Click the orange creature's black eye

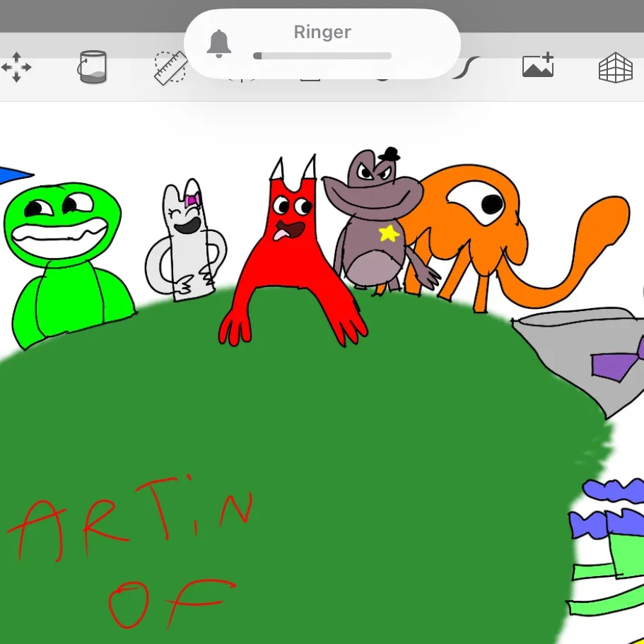point(492,205)
